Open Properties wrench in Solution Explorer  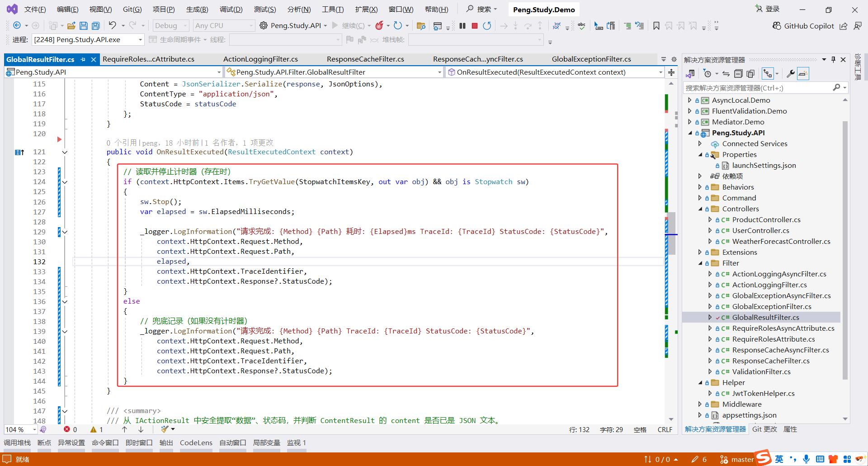(791, 74)
